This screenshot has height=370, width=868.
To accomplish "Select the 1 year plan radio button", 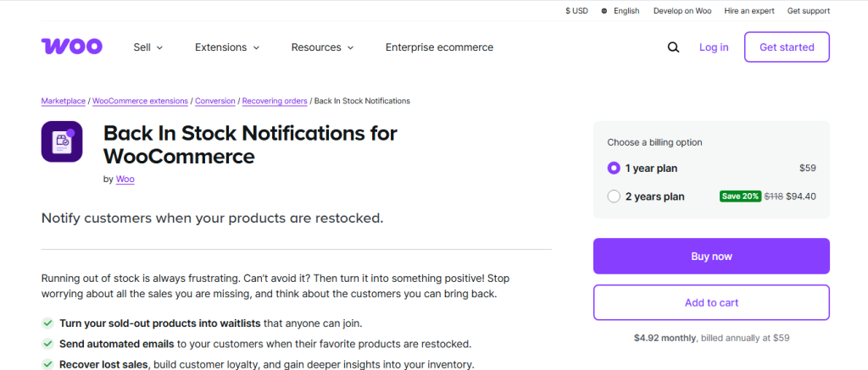I will [614, 168].
